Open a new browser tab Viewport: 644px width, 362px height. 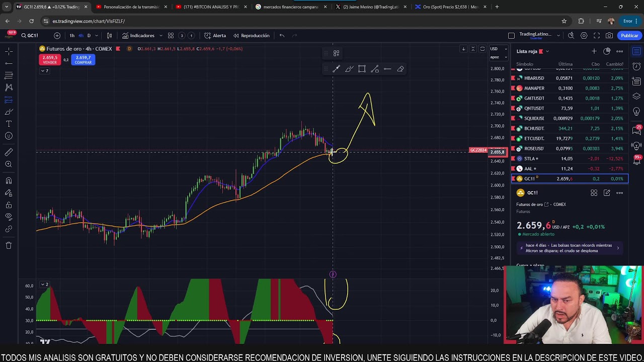tap(497, 7)
